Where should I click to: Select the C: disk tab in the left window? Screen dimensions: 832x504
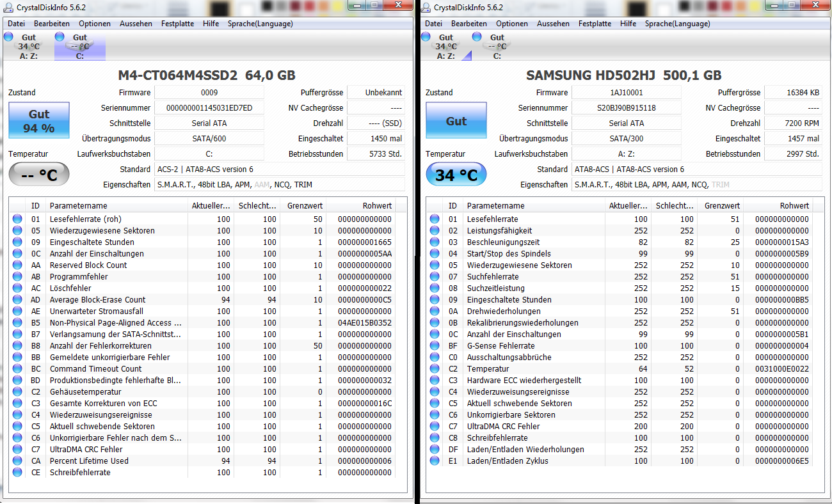pos(80,47)
